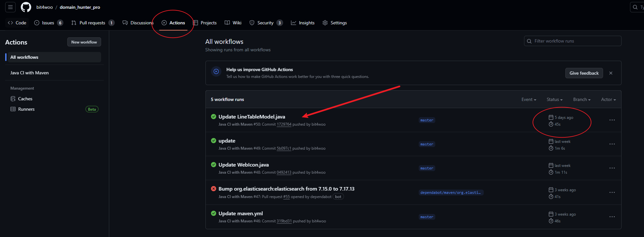
Task: Select the Actions tab
Action: (x=173, y=23)
